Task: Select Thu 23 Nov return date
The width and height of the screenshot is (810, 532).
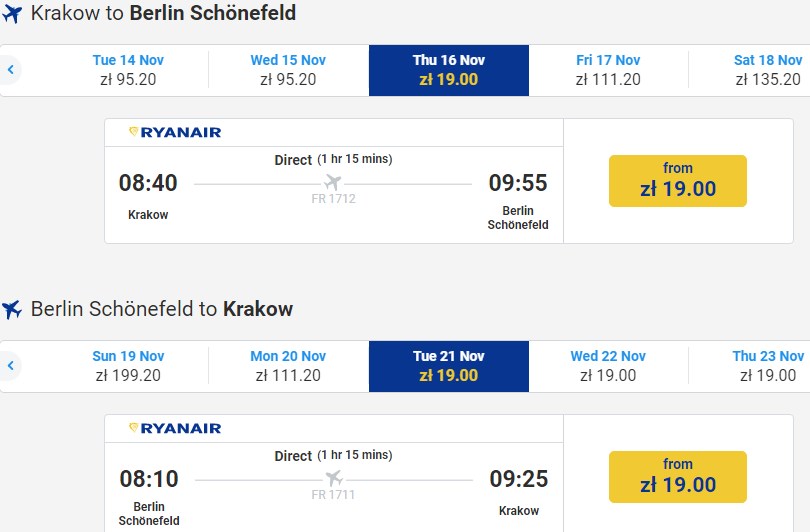Action: 767,366
